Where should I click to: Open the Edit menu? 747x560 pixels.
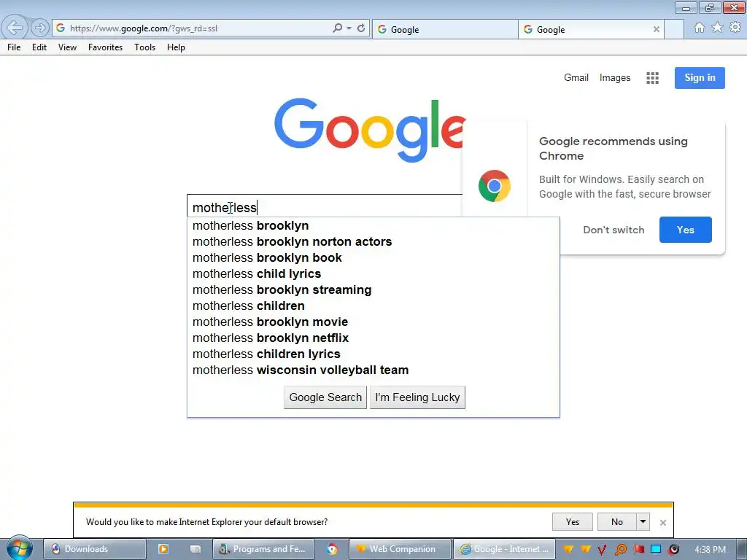[x=39, y=47]
